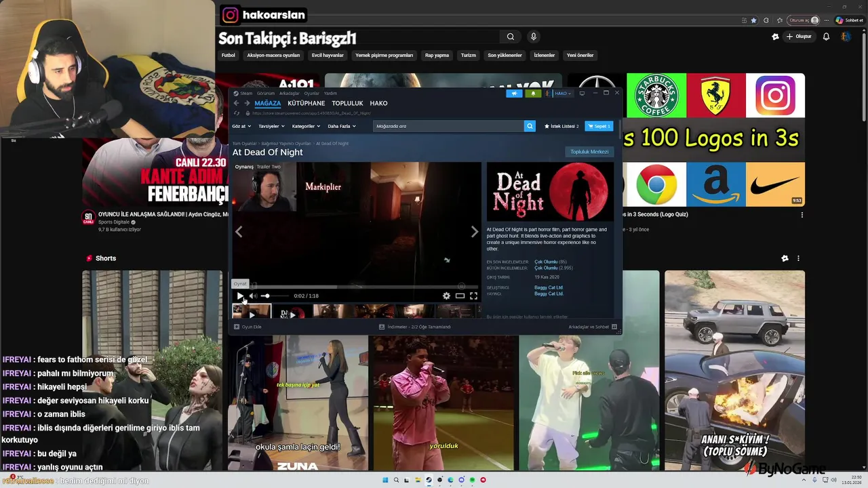Click YouTube search magnifier icon
This screenshot has height=488, width=868.
coord(511,37)
